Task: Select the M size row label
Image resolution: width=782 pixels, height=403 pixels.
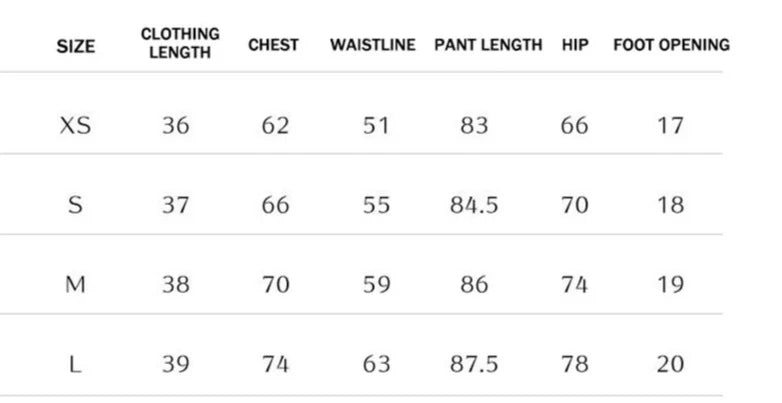Action: coord(75,284)
